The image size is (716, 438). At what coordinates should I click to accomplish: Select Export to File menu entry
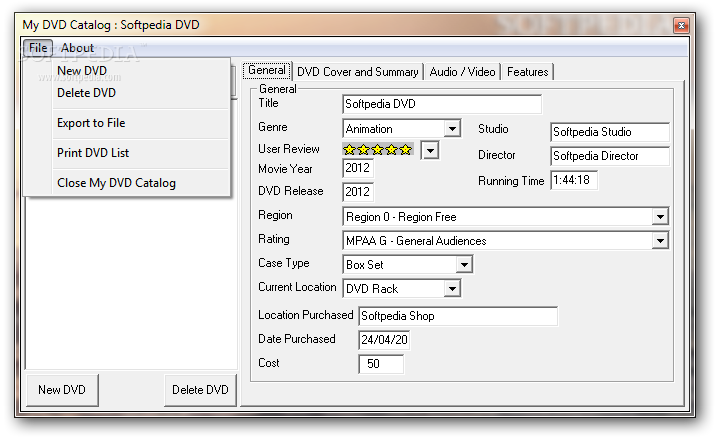pyautogui.click(x=91, y=123)
